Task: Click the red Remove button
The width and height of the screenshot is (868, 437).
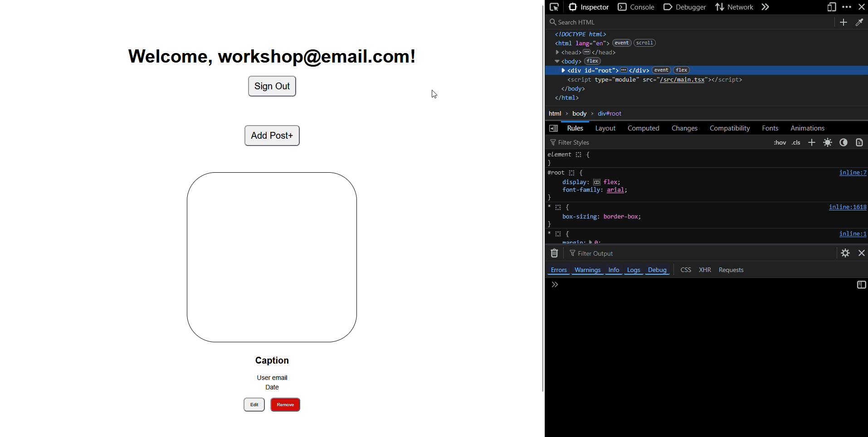Action: click(285, 405)
